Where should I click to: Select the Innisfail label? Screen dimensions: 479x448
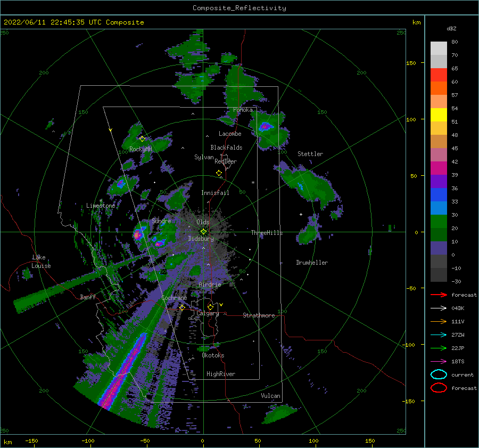(x=215, y=193)
